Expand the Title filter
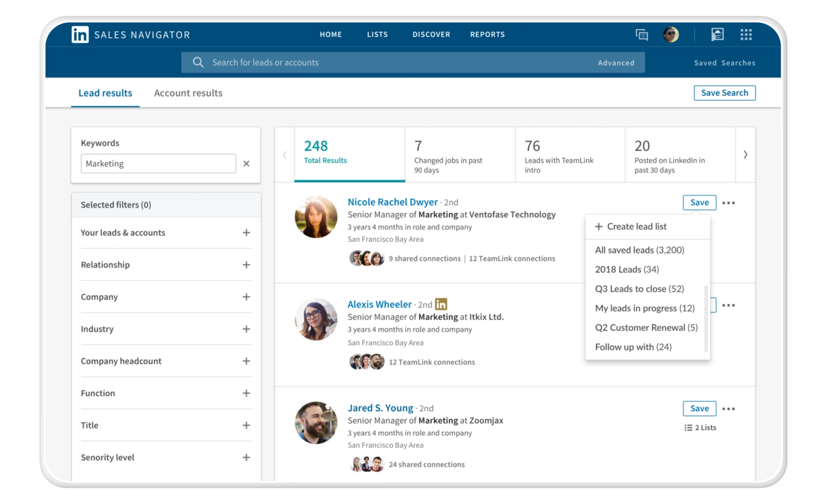Image resolution: width=827 pixels, height=504 pixels. tap(246, 426)
